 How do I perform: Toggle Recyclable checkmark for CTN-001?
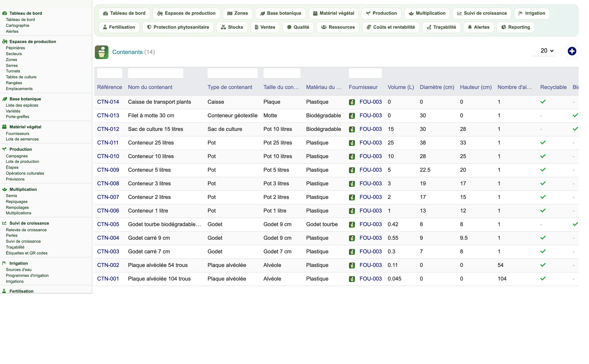[x=543, y=279]
